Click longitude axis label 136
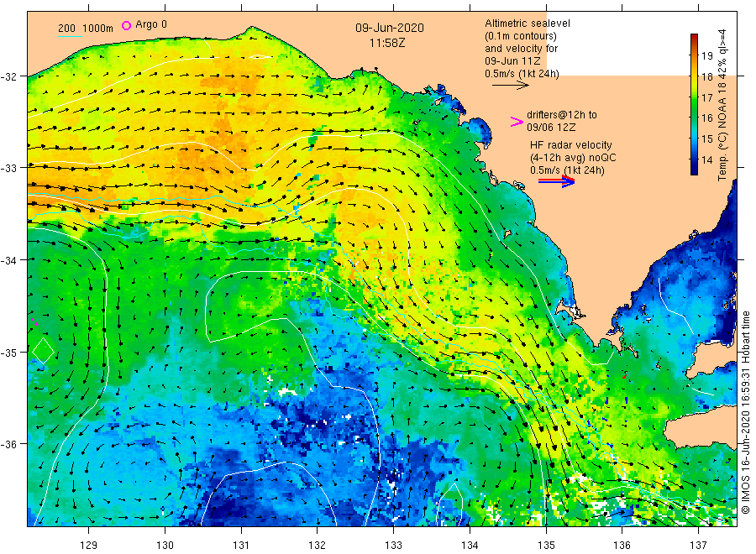The width and height of the screenshot is (756, 554). [x=622, y=546]
